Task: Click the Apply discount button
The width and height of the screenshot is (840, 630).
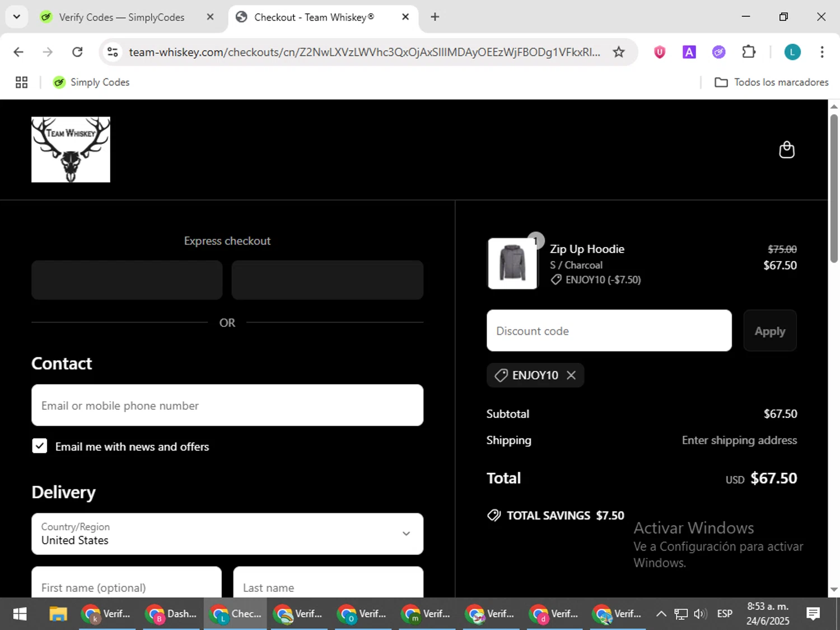Action: 770,331
